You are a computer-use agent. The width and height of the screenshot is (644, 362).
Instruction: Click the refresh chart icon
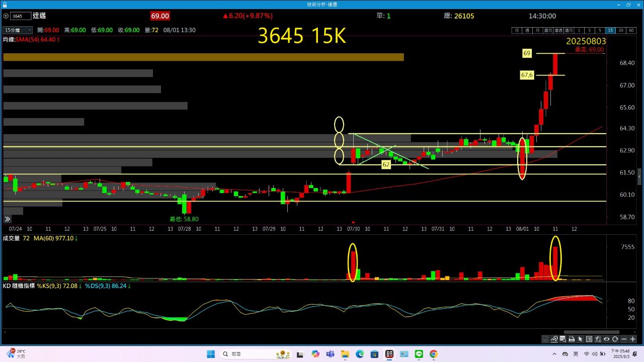point(615,339)
